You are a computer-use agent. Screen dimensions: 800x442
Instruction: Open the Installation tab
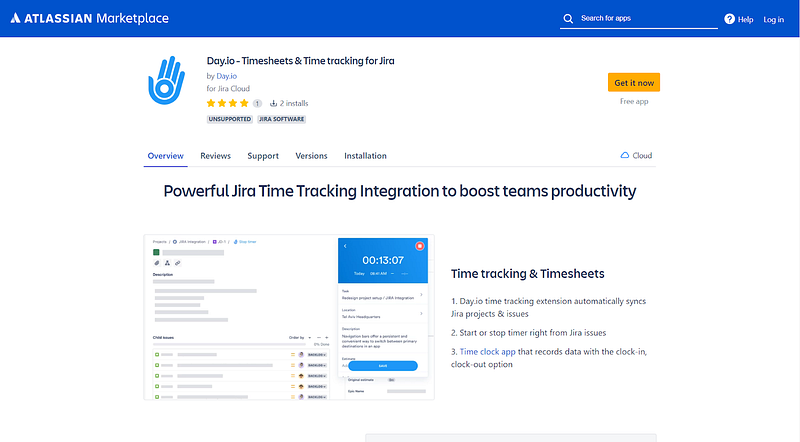(365, 156)
